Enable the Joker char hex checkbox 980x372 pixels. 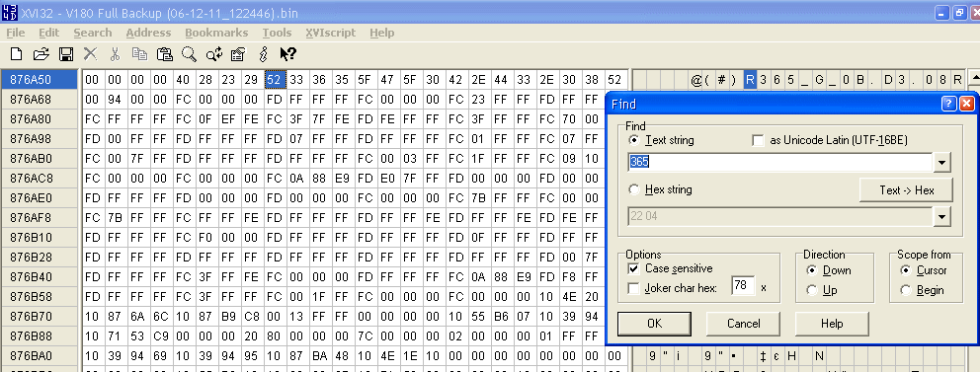click(x=634, y=288)
